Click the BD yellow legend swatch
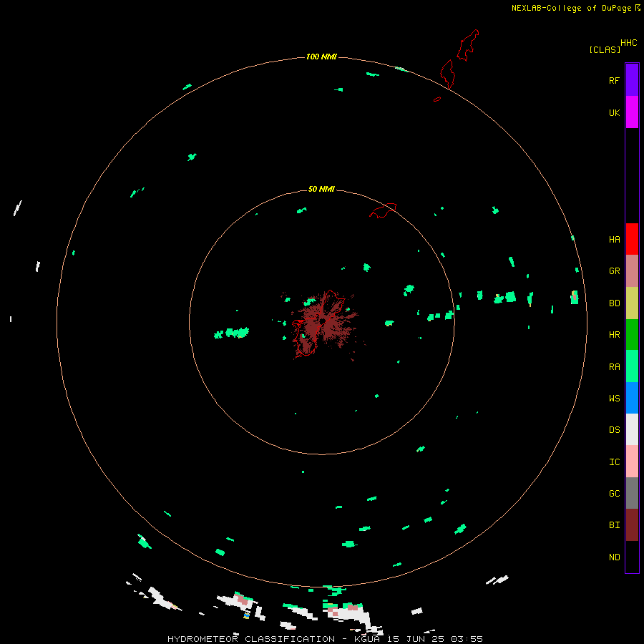Viewport: 644px width, 644px height. pos(632,303)
